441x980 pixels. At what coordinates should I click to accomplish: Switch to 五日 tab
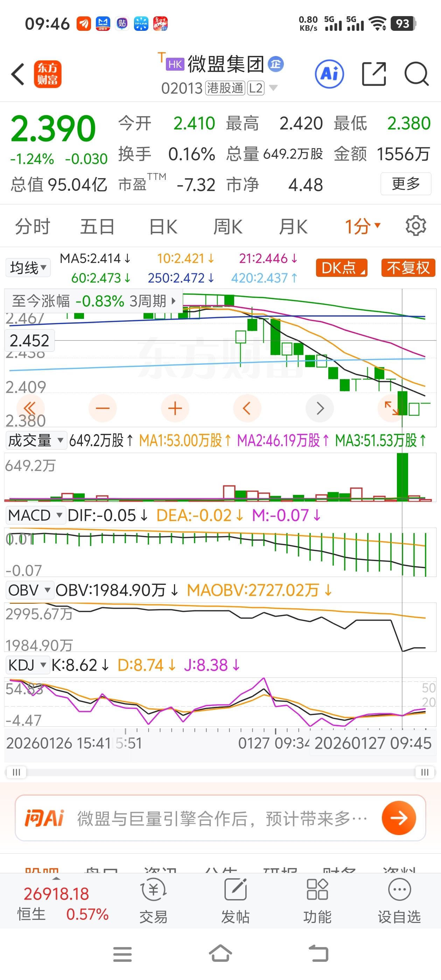click(97, 226)
